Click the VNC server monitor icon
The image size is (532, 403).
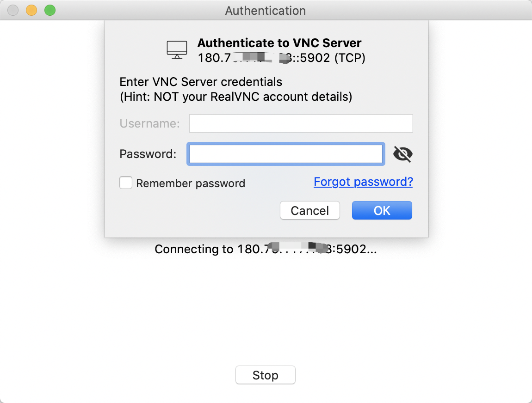click(x=177, y=49)
